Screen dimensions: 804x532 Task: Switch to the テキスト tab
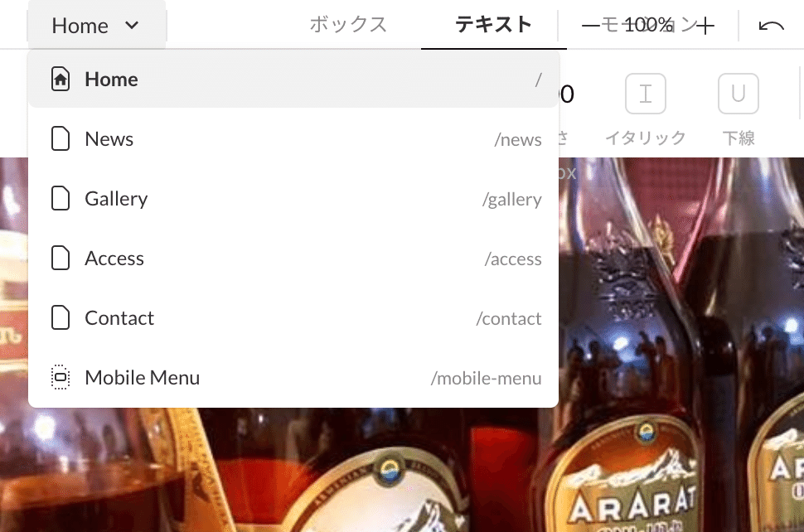[493, 25]
